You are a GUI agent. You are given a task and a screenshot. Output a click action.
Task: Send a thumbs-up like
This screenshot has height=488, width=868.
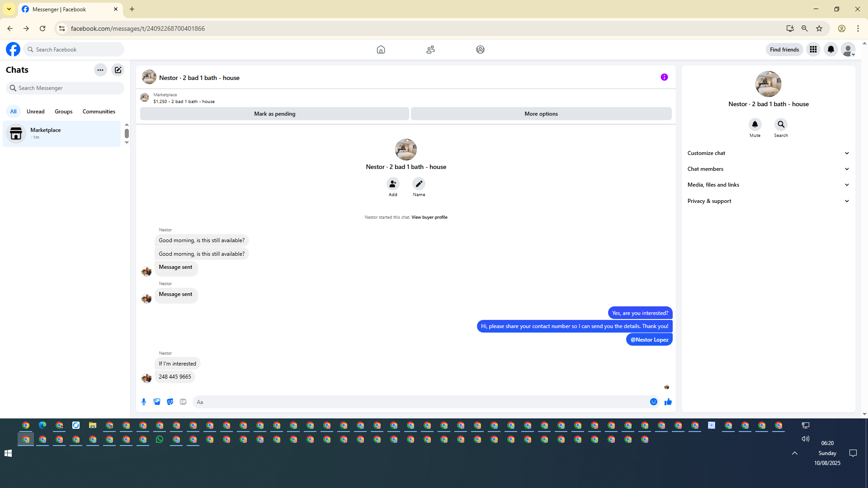coord(668,402)
